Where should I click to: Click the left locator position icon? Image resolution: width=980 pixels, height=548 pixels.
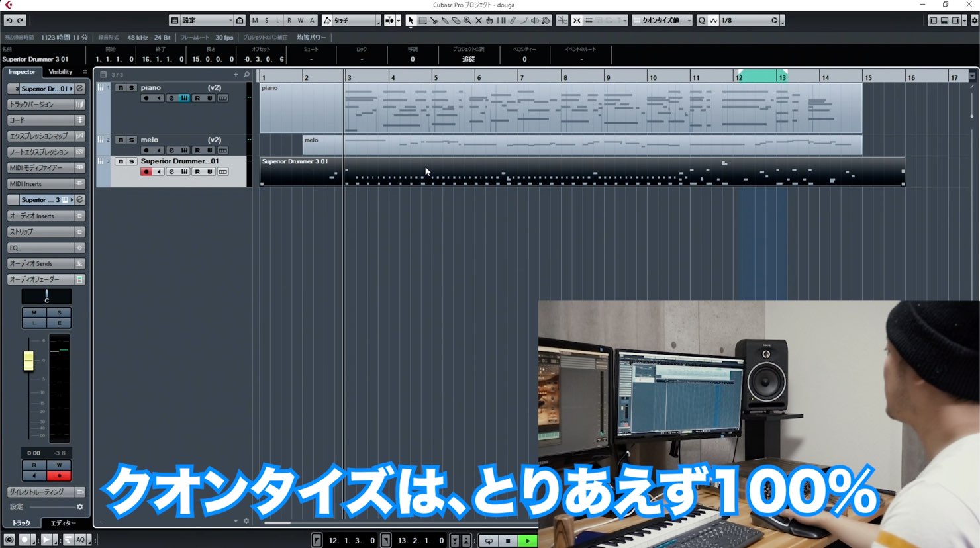(x=317, y=541)
